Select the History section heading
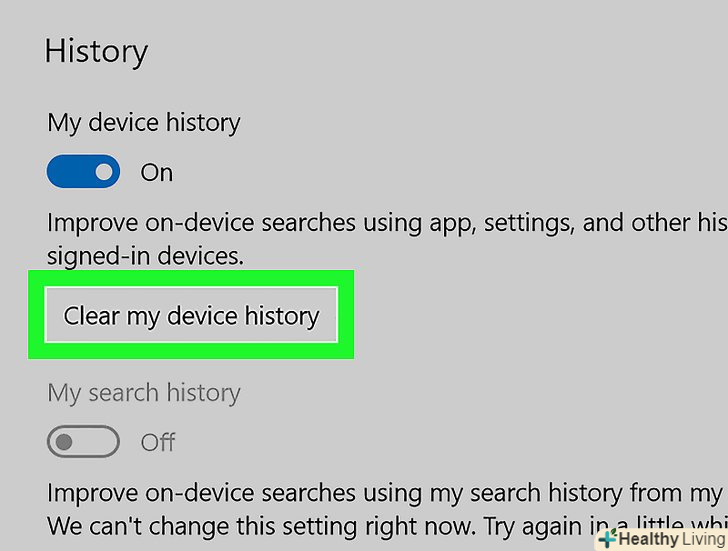 coord(96,51)
